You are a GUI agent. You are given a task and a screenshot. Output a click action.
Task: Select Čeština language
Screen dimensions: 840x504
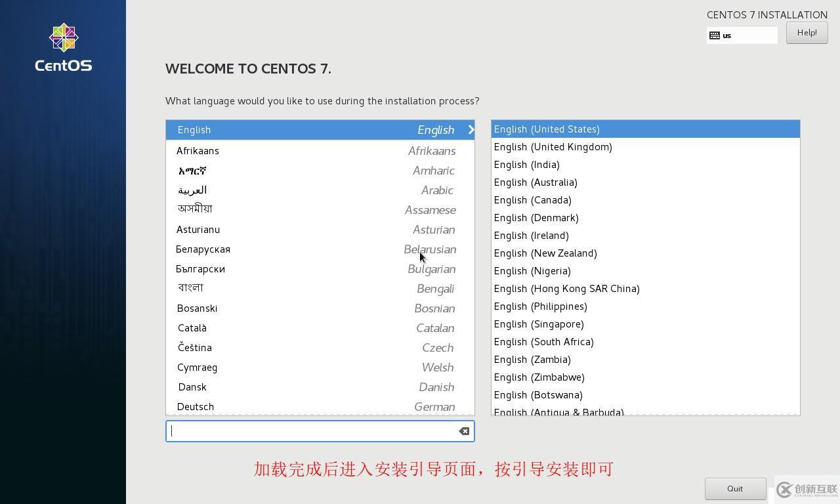pyautogui.click(x=320, y=348)
